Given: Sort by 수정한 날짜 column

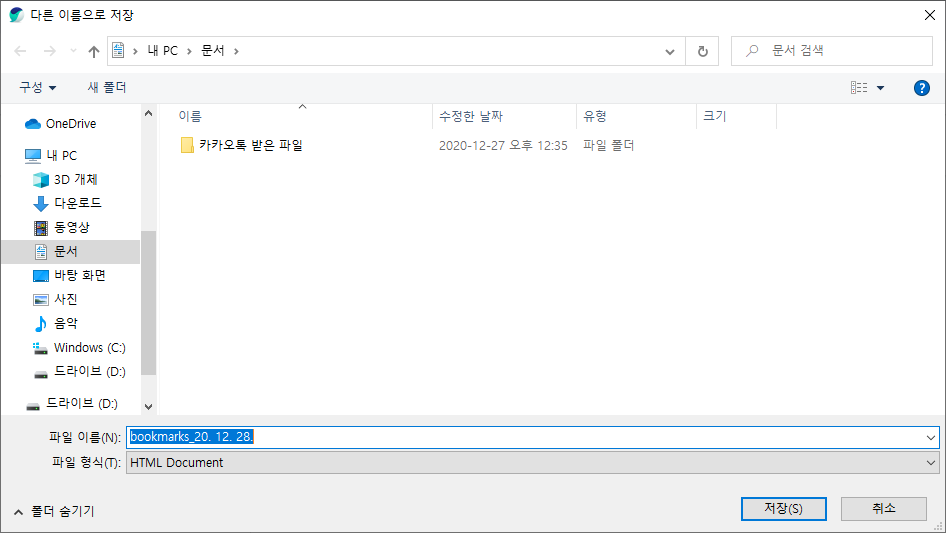Looking at the screenshot, I should (x=471, y=116).
